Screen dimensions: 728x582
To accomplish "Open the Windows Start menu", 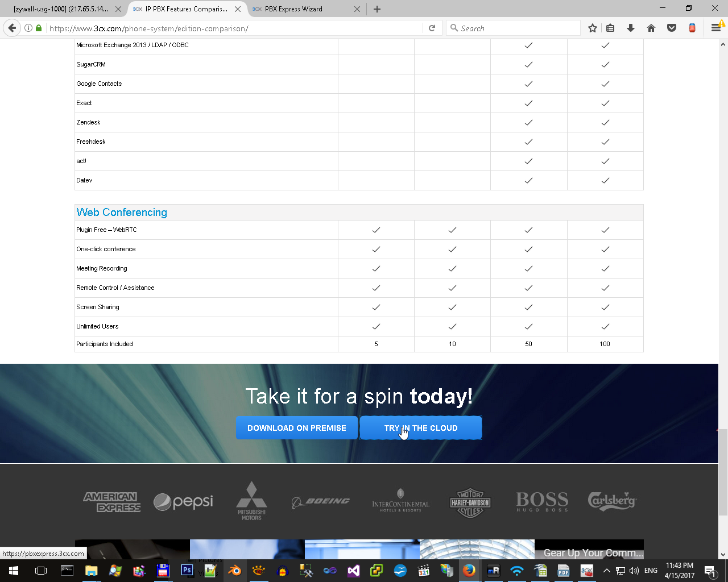I will pyautogui.click(x=14, y=571).
